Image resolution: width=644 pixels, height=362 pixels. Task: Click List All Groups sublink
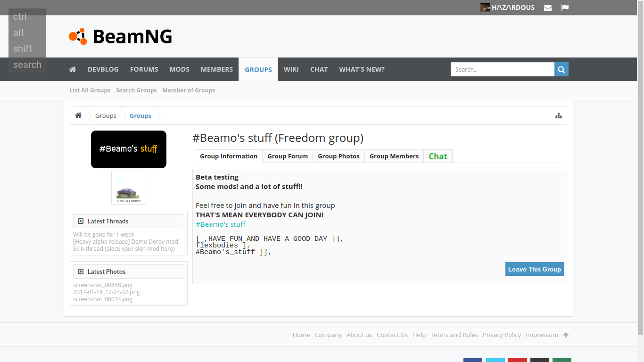point(90,90)
